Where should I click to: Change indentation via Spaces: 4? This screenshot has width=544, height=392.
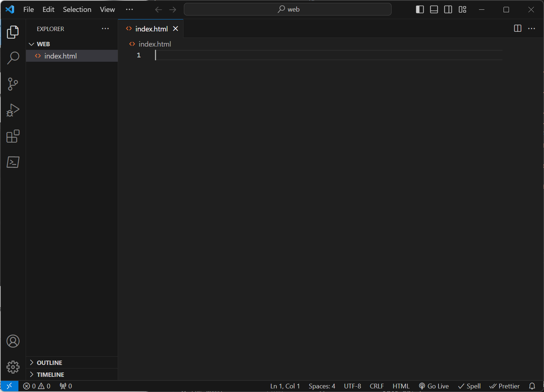tap(322, 386)
